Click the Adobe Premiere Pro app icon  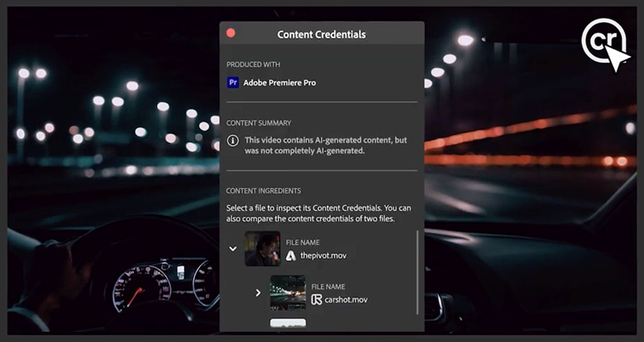(233, 82)
